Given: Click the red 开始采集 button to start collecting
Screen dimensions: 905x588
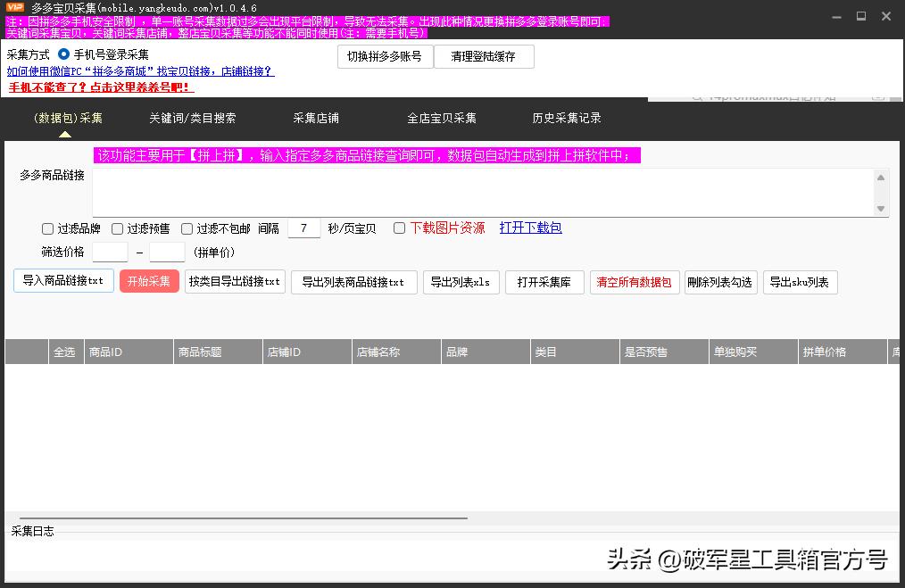Looking at the screenshot, I should pyautogui.click(x=148, y=281).
